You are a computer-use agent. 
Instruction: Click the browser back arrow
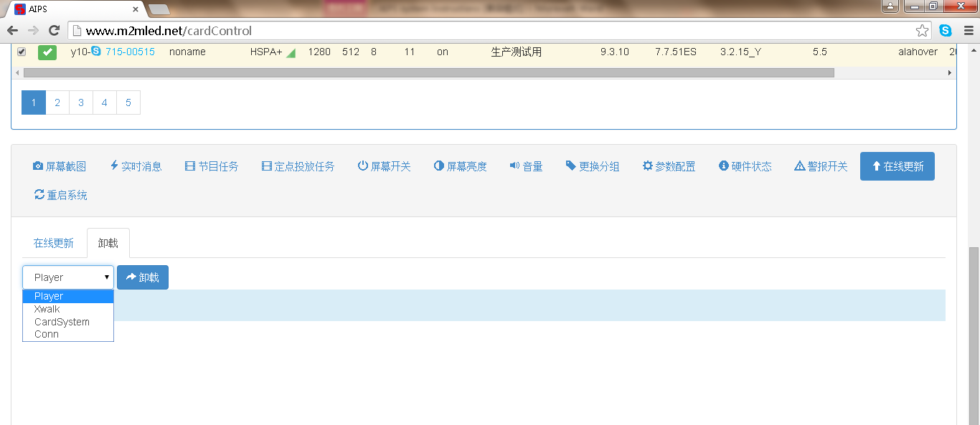pos(12,31)
